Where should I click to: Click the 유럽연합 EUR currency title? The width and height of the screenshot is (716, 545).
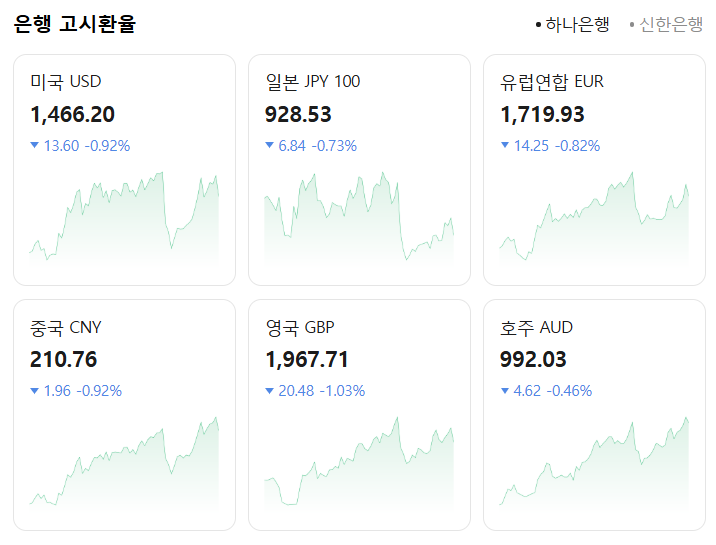[552, 82]
